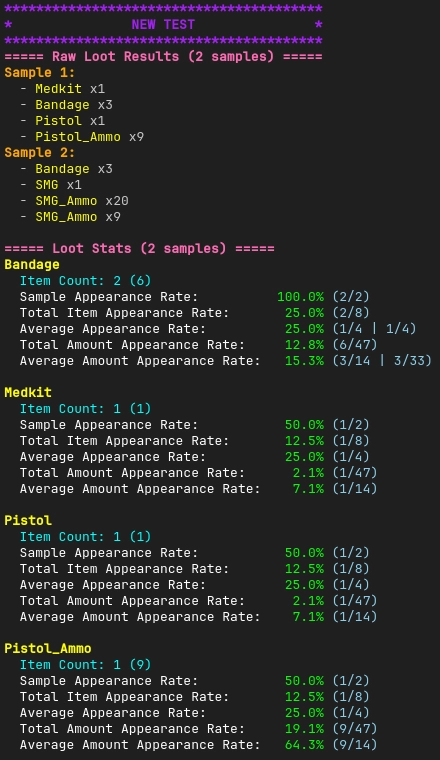Click Pistol's "Item Count: 1 (1)" line

click(x=85, y=536)
